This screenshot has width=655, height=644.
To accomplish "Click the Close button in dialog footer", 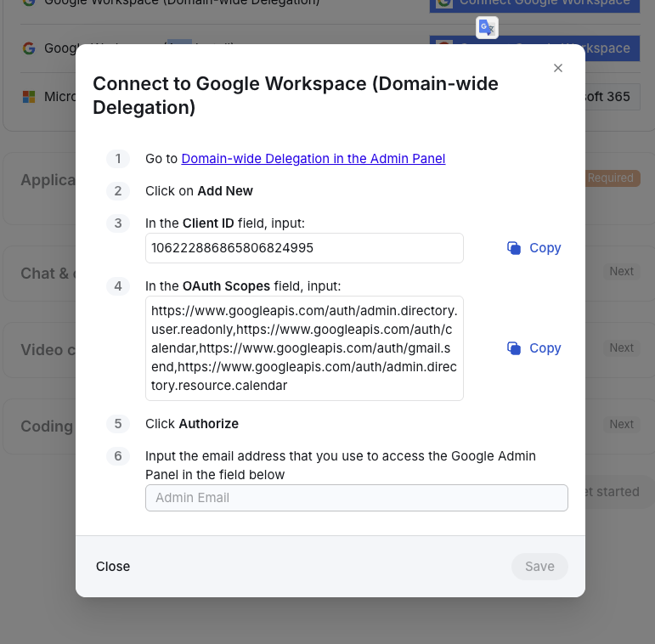I will [113, 567].
